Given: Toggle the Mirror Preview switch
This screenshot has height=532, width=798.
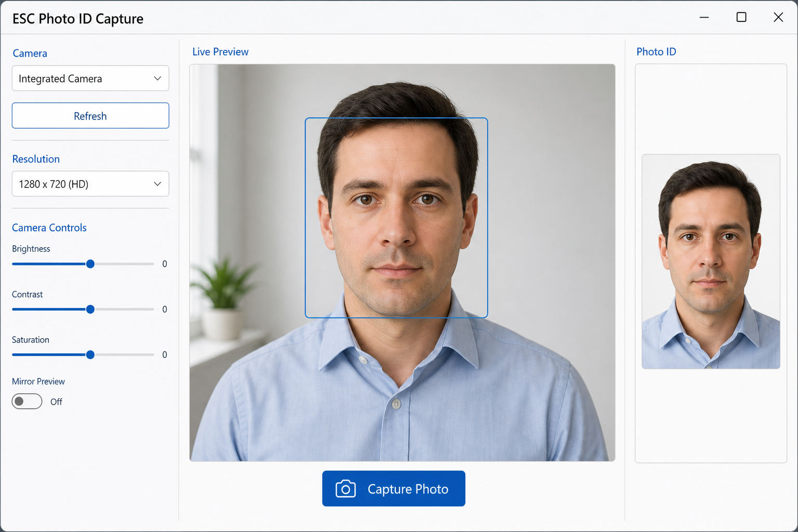Looking at the screenshot, I should click(27, 402).
